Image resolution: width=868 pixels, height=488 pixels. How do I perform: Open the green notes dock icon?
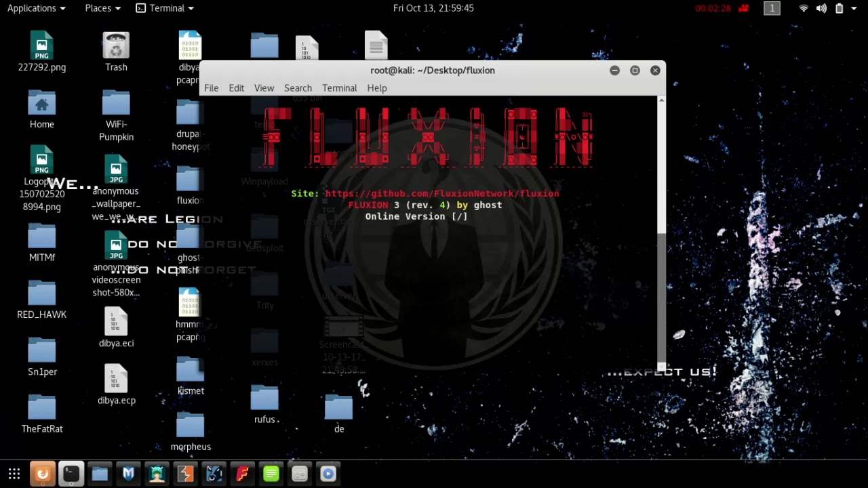coord(271,474)
